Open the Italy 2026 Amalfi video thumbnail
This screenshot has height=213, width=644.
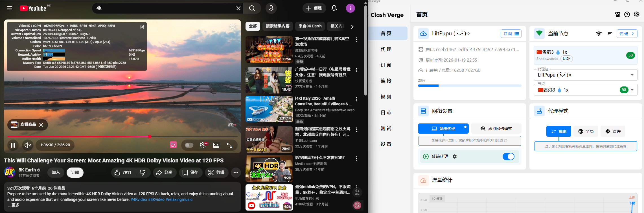coord(269,109)
